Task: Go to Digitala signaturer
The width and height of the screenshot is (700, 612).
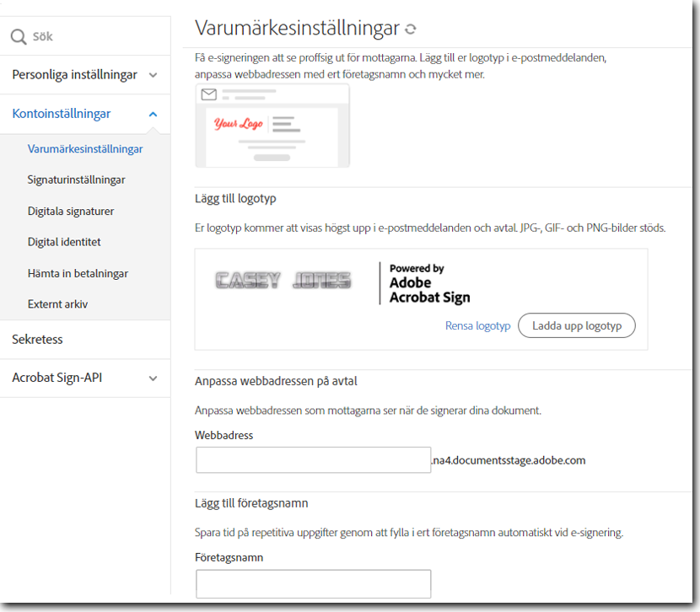Action: coord(71,211)
